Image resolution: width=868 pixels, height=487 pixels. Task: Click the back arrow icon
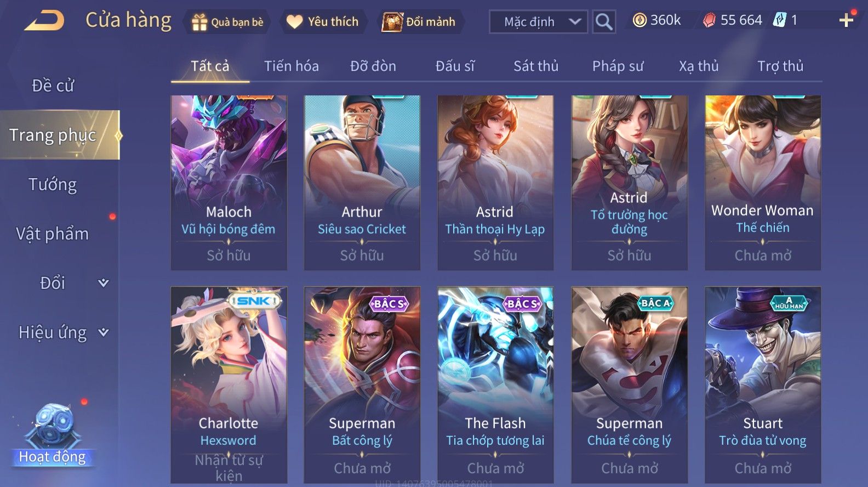click(x=45, y=21)
